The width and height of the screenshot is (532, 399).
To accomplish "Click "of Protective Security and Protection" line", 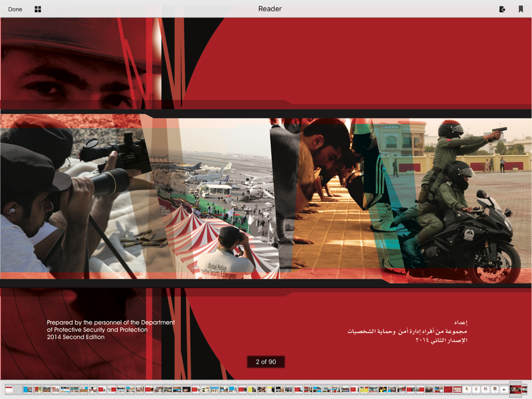I will (97, 330).
